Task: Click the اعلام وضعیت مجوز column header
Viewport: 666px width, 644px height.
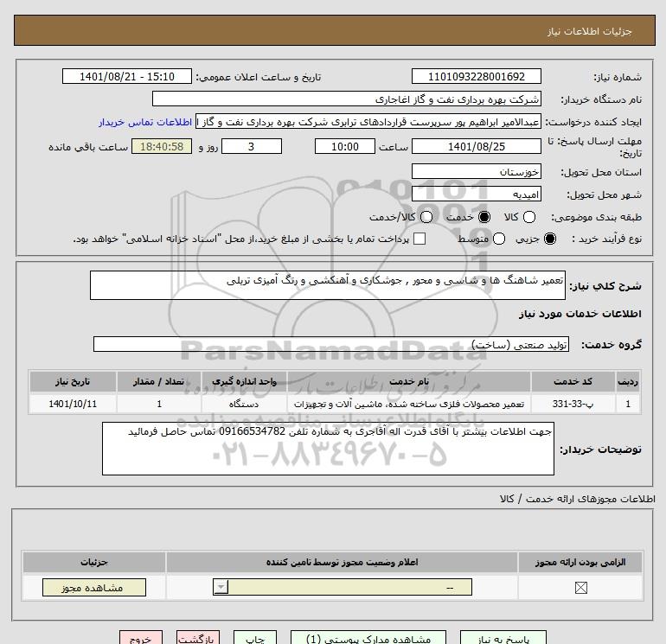Action: click(x=342, y=562)
